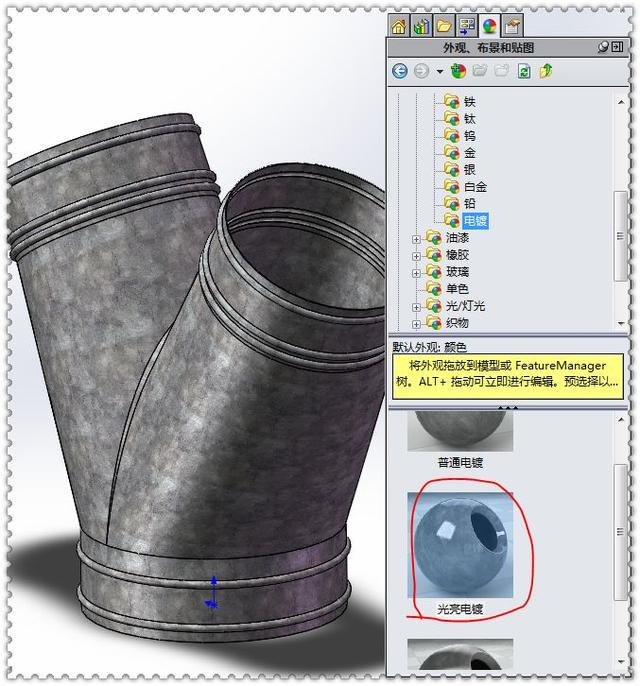Select the highlighted 电镀 folder
Screen dimensions: 640x686
[475, 221]
